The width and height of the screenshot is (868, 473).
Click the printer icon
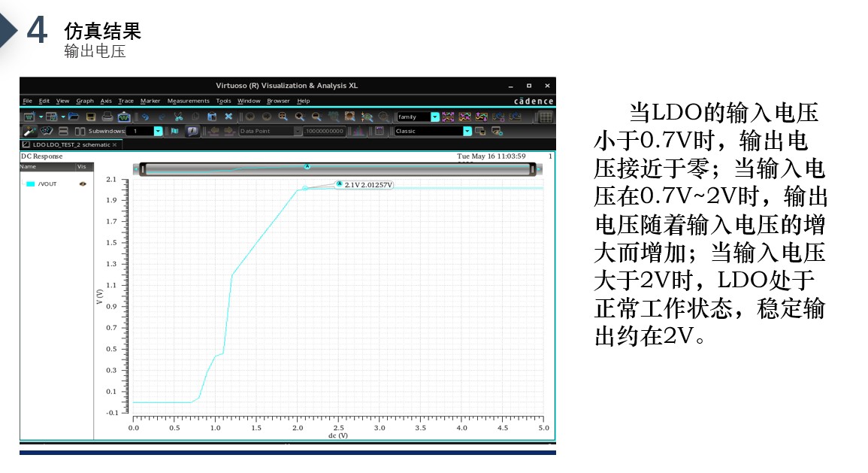tap(107, 117)
